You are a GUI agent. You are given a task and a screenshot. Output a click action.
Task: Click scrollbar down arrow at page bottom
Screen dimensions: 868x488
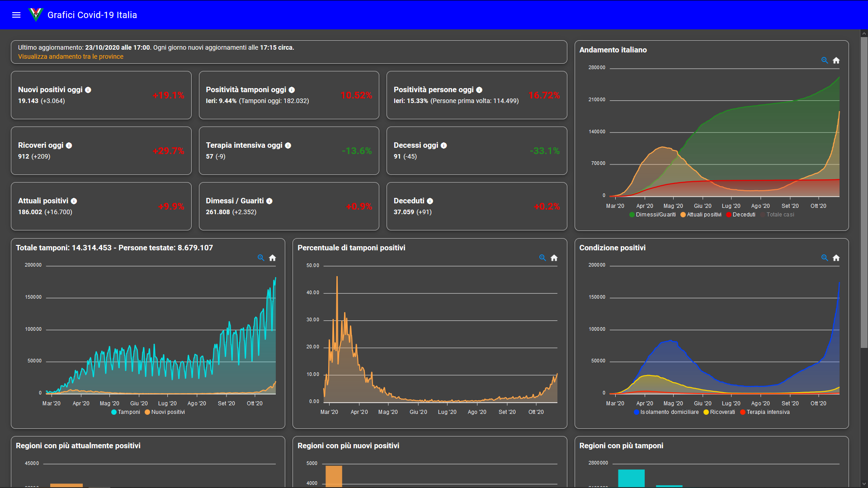[864, 484]
